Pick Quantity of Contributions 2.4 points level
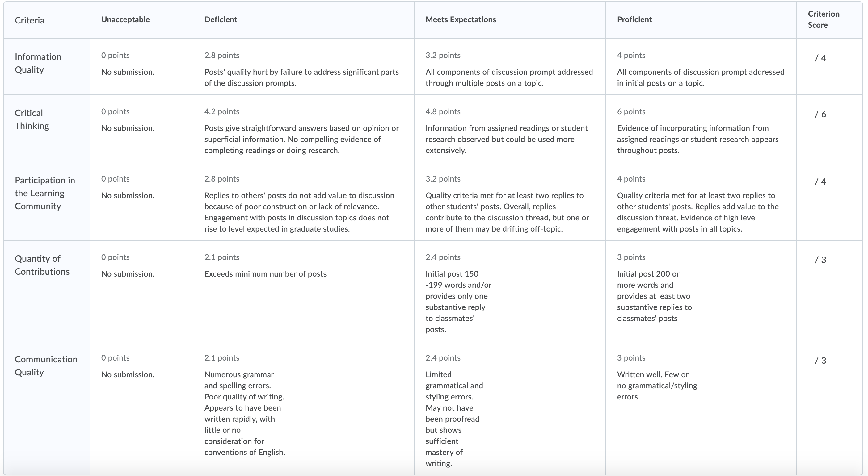 point(510,291)
